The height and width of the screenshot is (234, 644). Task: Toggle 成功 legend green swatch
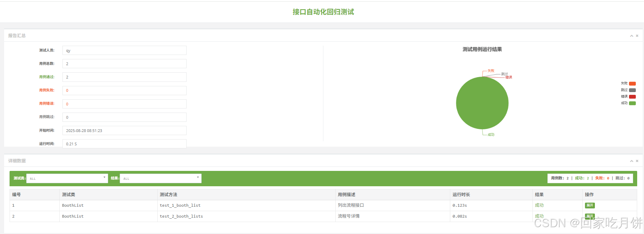(x=632, y=103)
